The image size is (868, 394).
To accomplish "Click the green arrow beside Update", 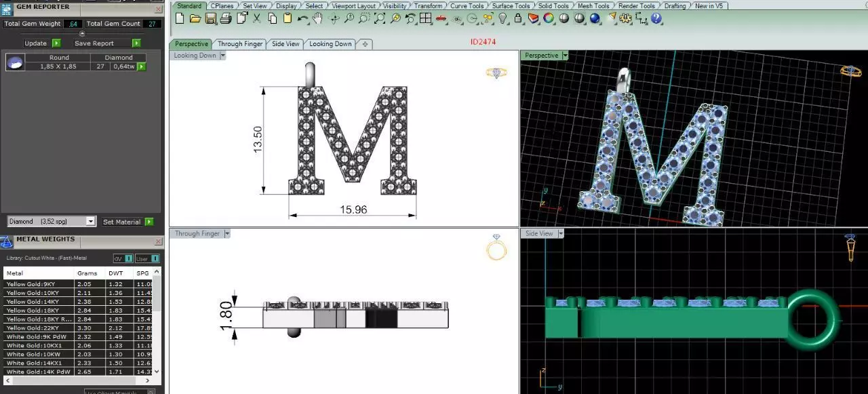I will click(56, 43).
